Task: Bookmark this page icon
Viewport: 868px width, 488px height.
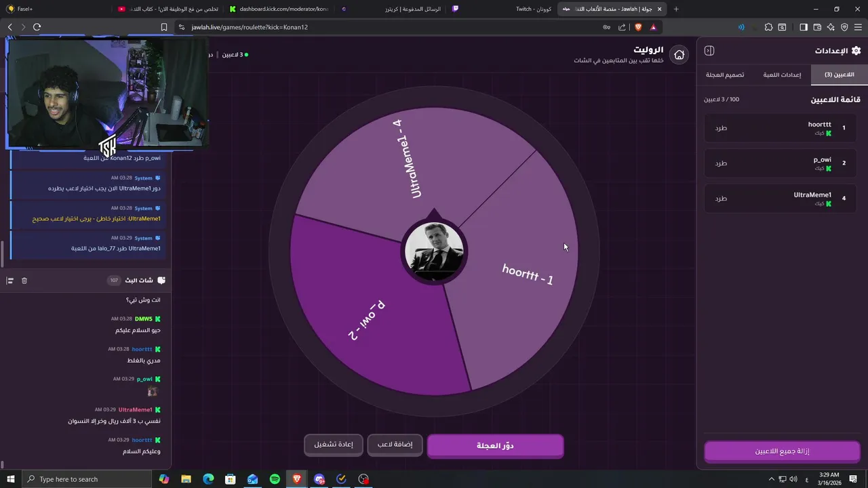Action: pos(164,27)
